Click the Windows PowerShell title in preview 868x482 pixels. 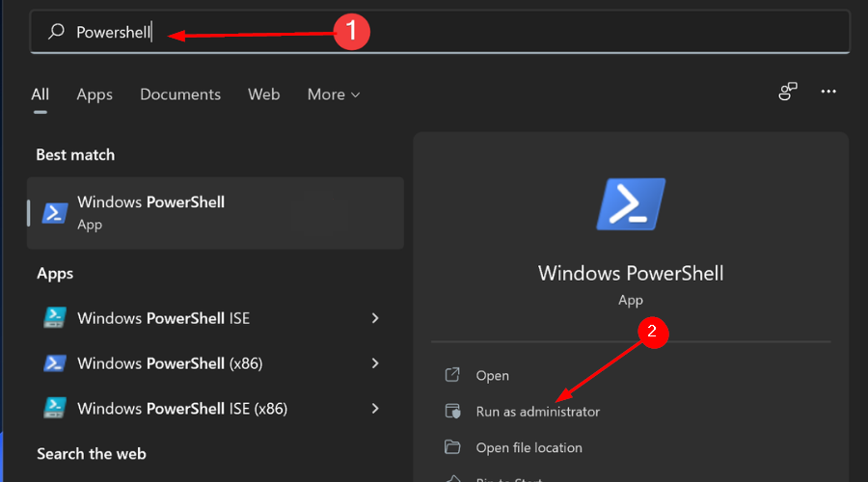point(631,274)
